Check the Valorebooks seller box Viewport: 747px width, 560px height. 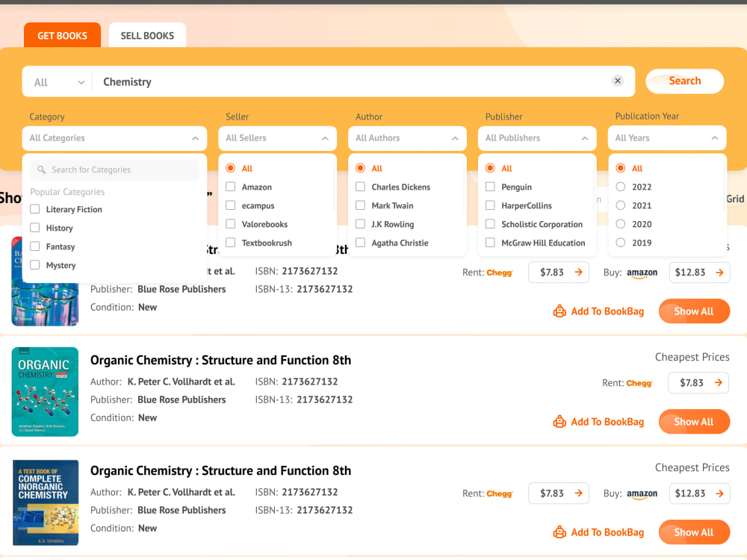(231, 224)
